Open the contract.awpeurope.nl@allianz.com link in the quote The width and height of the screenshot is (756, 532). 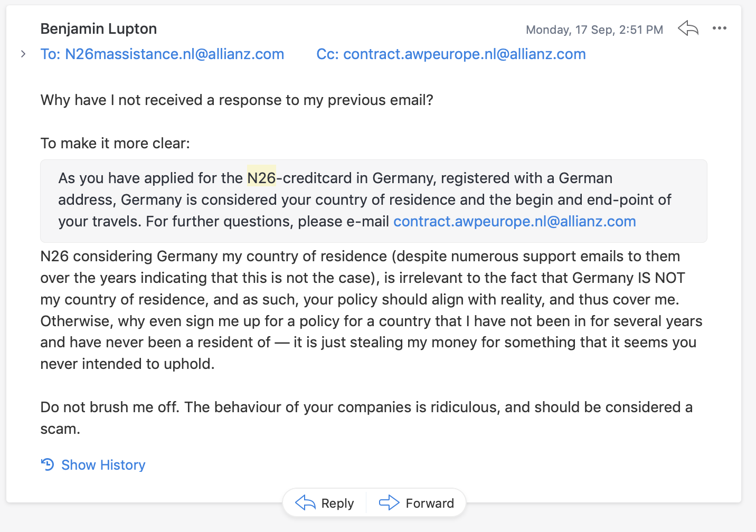coord(514,221)
